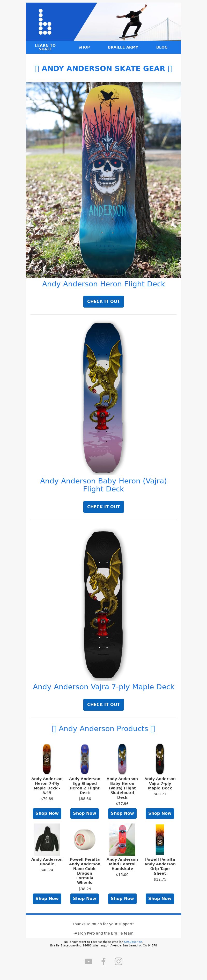Open the Blog navigation link
The height and width of the screenshot is (980, 207).
click(162, 47)
